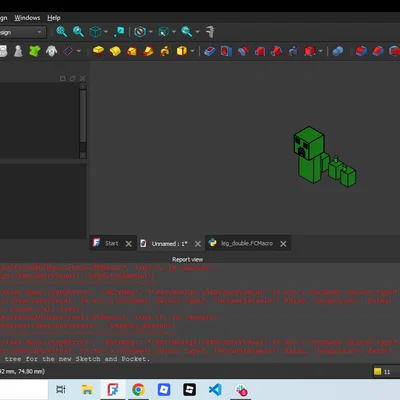Select the Additive Helix tool

[x=165, y=51]
